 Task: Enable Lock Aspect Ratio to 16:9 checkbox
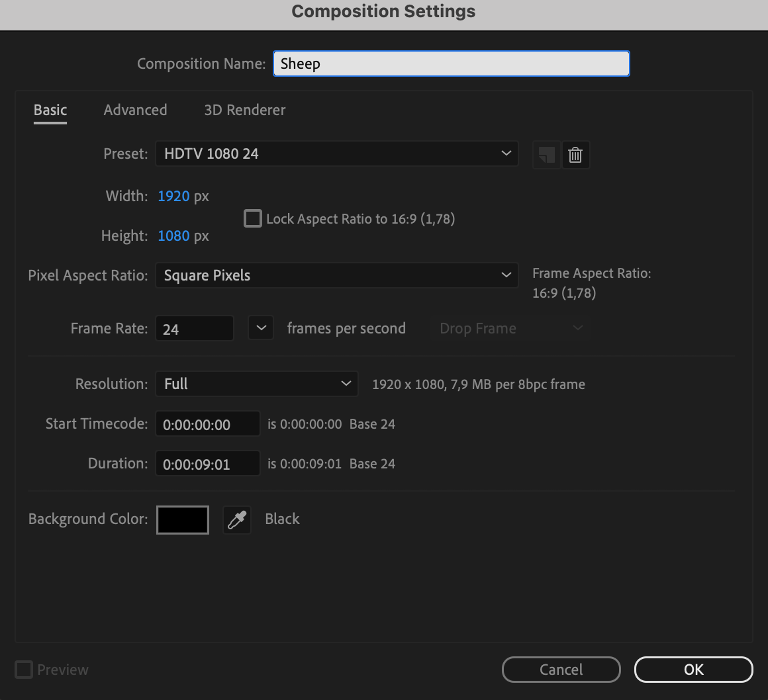pos(253,219)
